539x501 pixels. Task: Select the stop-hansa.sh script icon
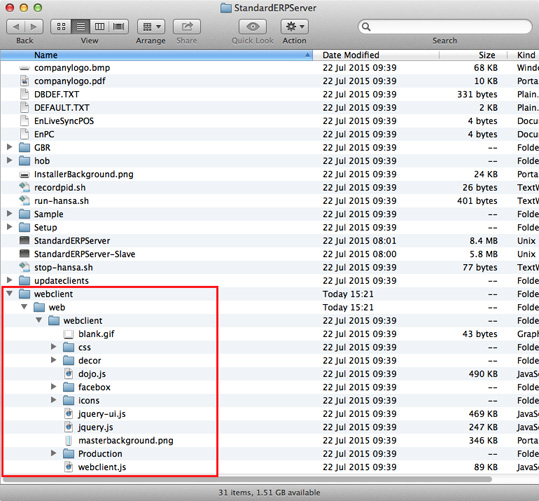(24, 267)
